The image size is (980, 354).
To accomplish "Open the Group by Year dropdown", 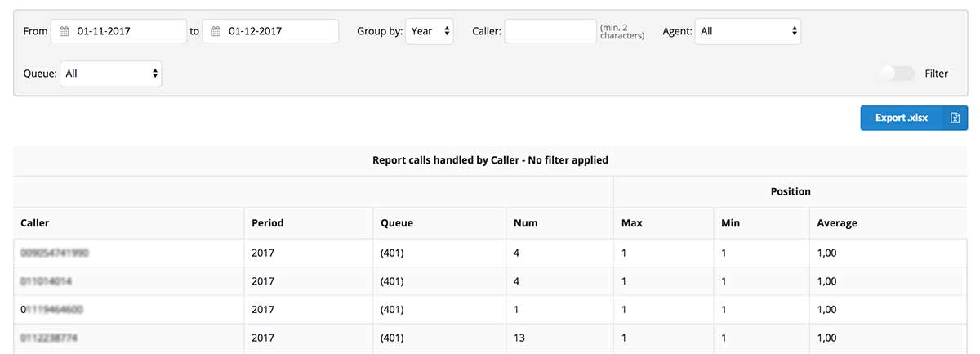I will [x=430, y=31].
